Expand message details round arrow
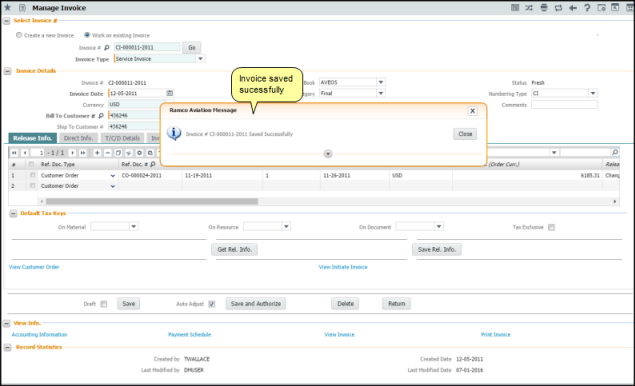The height and width of the screenshot is (386, 635). pyautogui.click(x=328, y=154)
